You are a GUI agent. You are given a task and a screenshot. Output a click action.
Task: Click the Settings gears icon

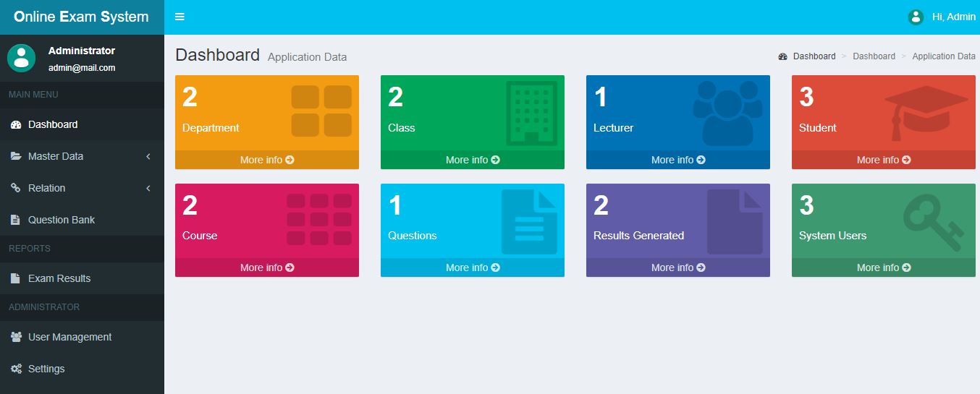click(16, 369)
